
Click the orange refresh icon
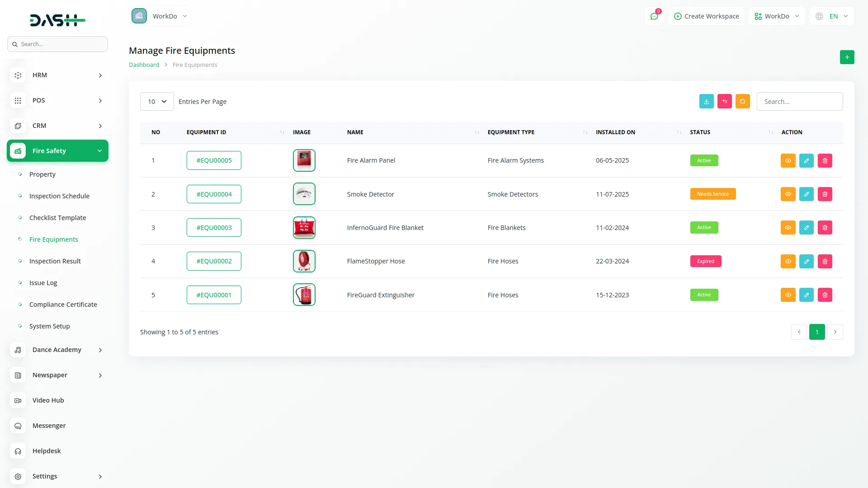pyautogui.click(x=742, y=101)
